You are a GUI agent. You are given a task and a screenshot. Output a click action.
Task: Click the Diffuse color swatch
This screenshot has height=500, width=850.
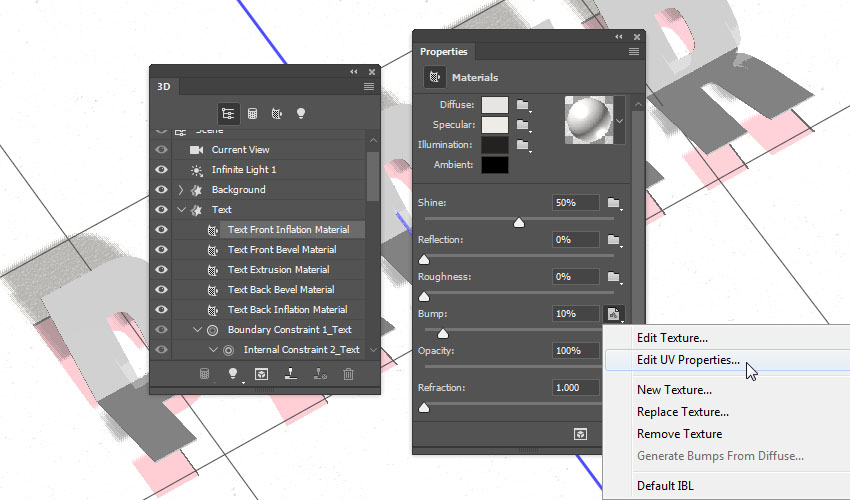coord(495,105)
